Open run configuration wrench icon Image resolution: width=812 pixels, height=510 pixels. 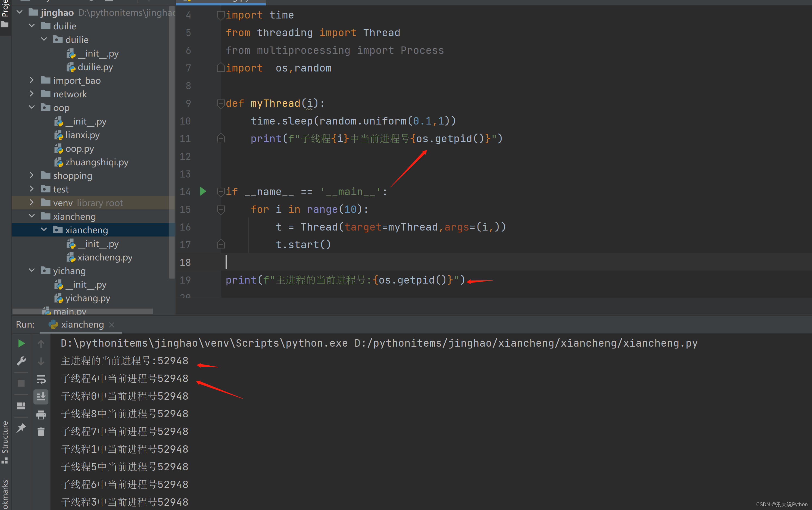point(21,361)
